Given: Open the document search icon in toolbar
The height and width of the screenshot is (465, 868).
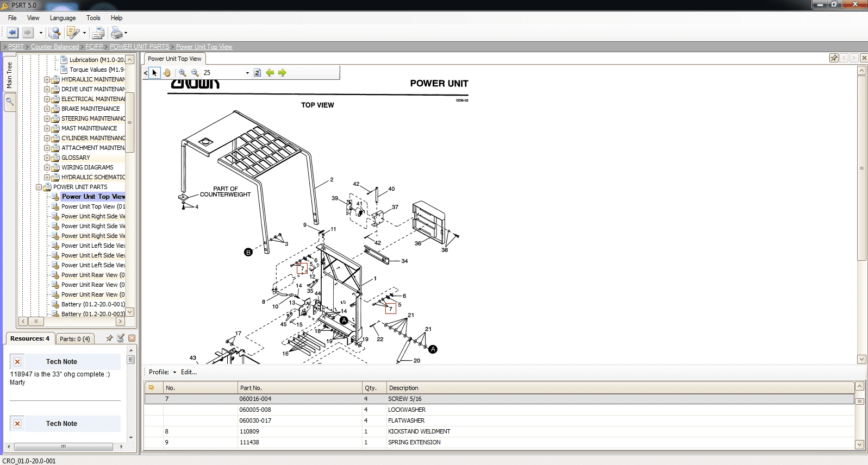Looking at the screenshot, I should click(x=54, y=33).
